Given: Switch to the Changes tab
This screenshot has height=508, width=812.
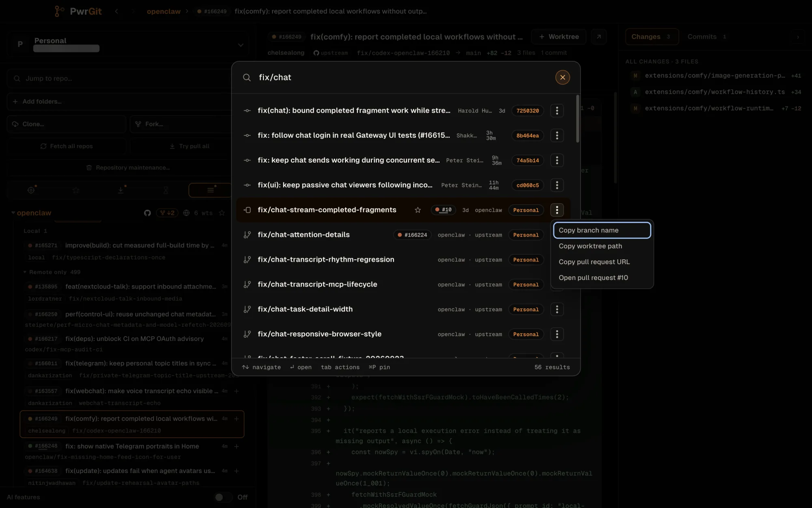Looking at the screenshot, I should (x=651, y=37).
